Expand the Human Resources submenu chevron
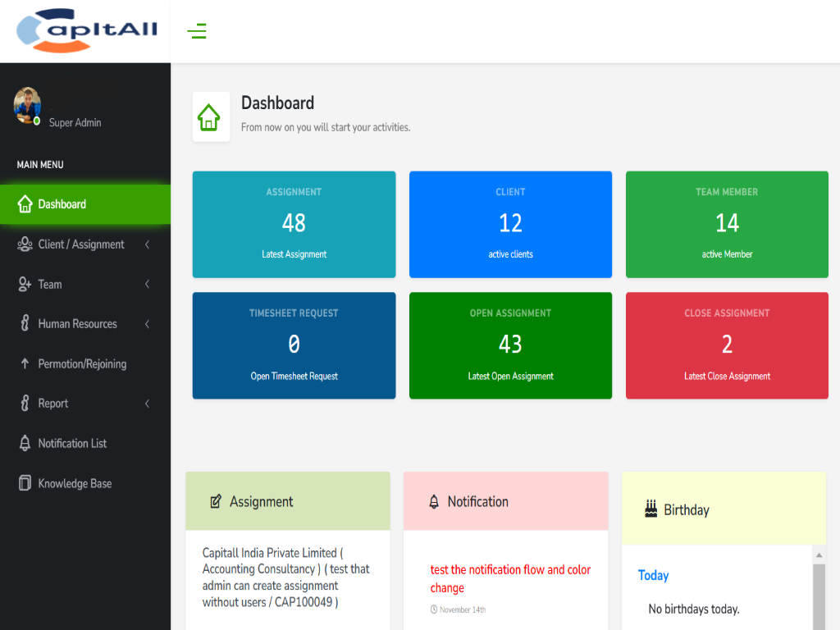The height and width of the screenshot is (630, 840). (x=147, y=324)
